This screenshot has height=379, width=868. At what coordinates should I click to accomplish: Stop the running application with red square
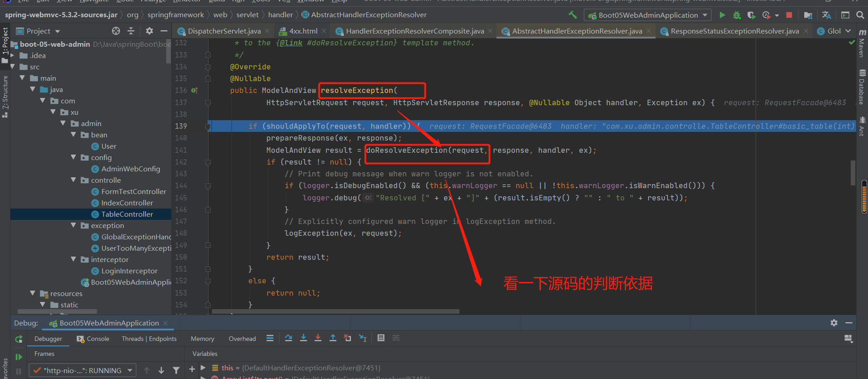789,15
